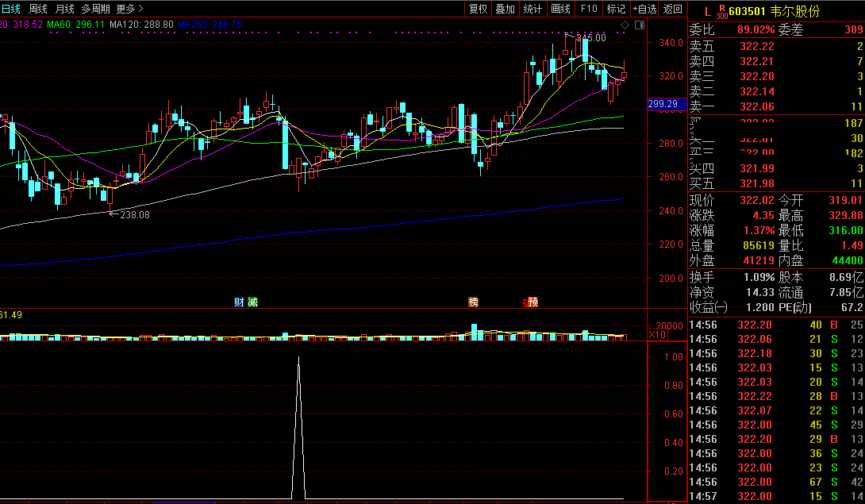The width and height of the screenshot is (865, 504).
Task: Select the MA250 indicator label
Action: (x=210, y=25)
